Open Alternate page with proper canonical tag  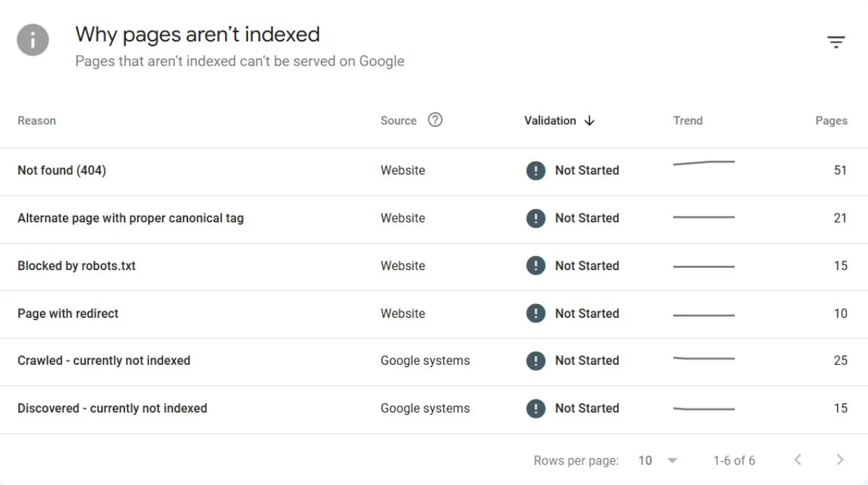pyautogui.click(x=434, y=219)
